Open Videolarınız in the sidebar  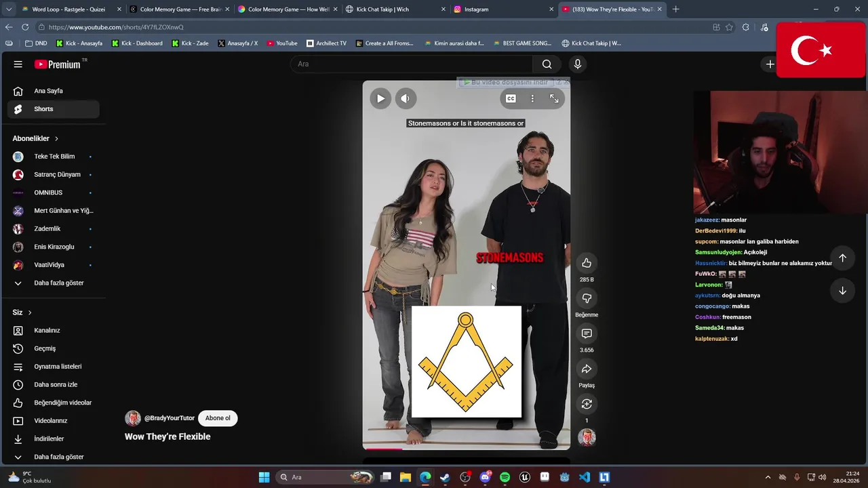[x=53, y=421]
